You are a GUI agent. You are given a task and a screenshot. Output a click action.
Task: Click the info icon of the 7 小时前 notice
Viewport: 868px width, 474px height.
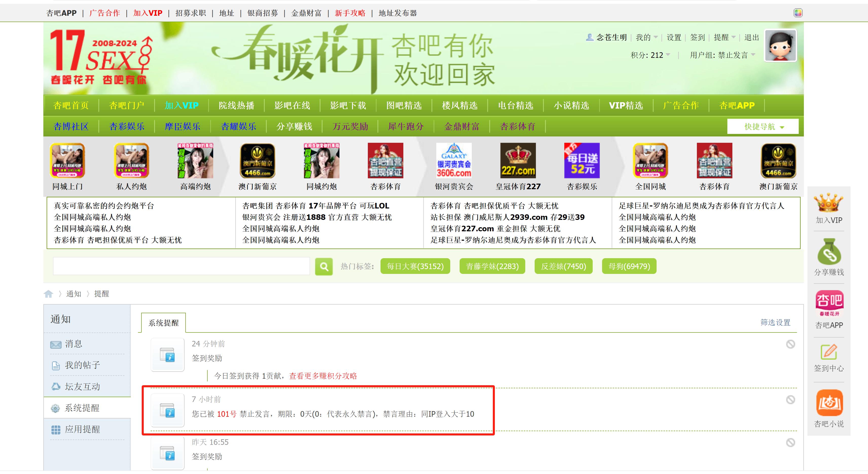click(x=168, y=410)
